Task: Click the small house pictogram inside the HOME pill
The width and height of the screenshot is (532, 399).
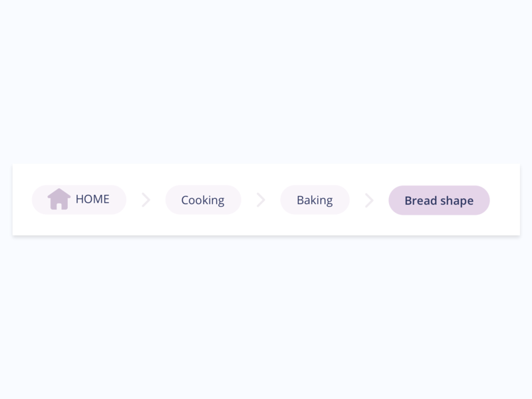Action: [60, 199]
